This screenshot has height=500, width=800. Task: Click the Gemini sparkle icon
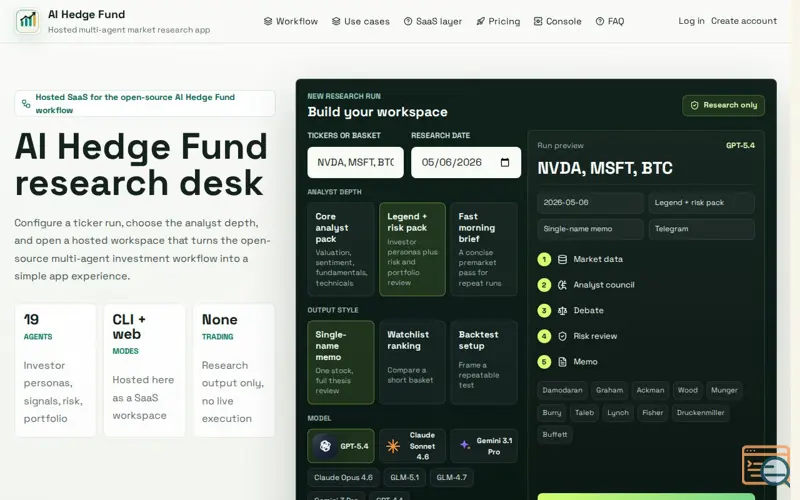464,445
